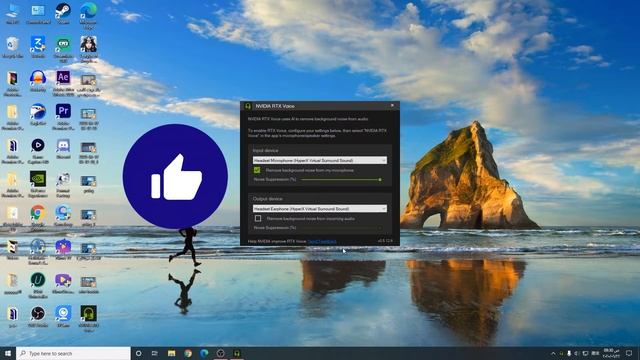
Task: Enable Remove background noise from incoming audio
Action: 258,219
